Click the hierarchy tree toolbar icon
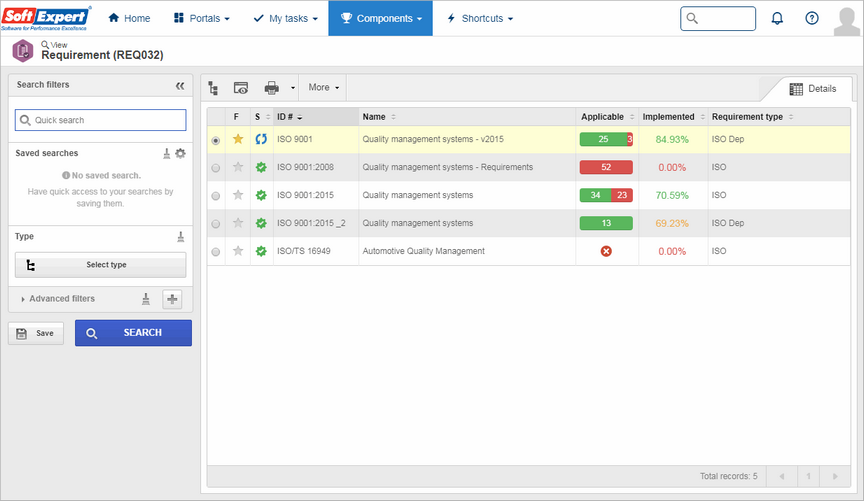864x501 pixels. [213, 88]
